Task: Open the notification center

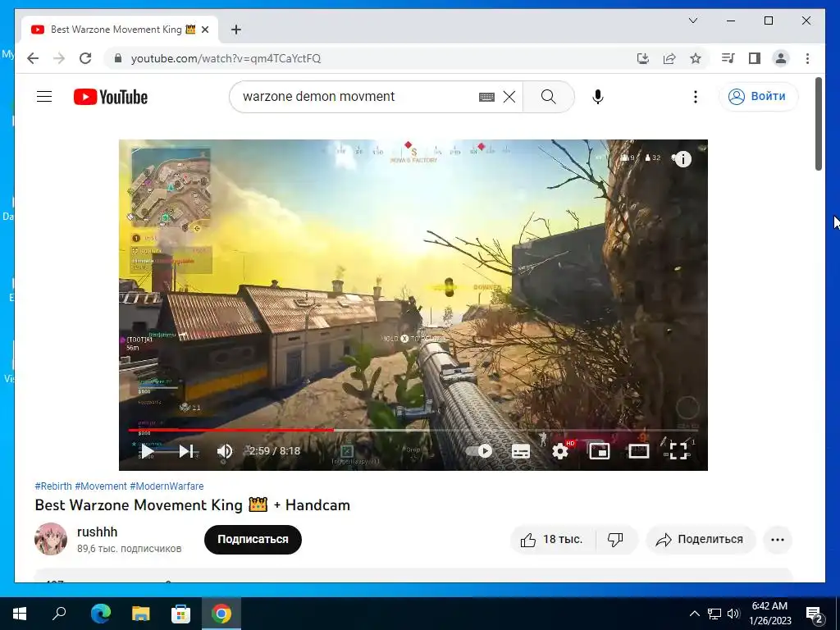Action: pyautogui.click(x=815, y=614)
